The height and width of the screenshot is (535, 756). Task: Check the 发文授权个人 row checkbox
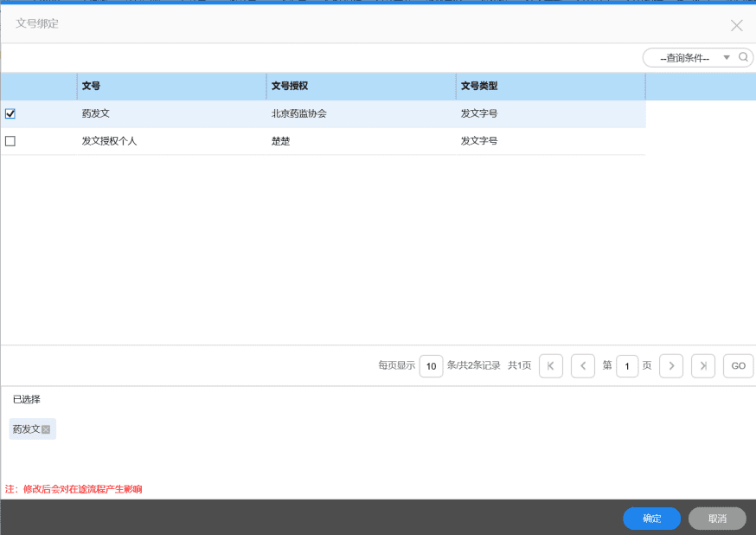pos(10,141)
